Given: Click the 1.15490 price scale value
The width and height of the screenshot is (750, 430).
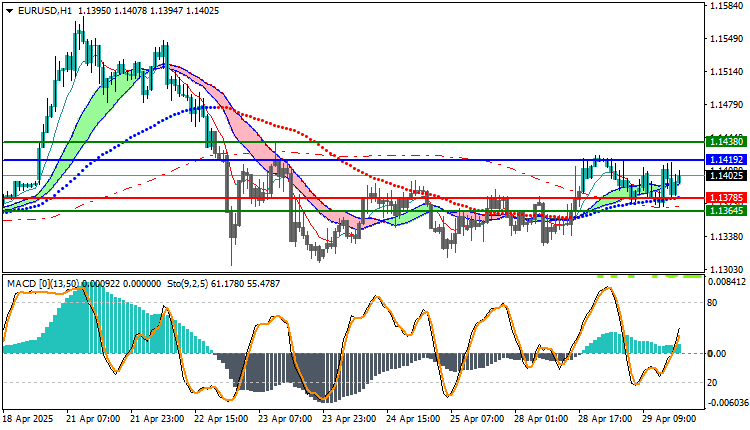Looking at the screenshot, I should click(727, 39).
